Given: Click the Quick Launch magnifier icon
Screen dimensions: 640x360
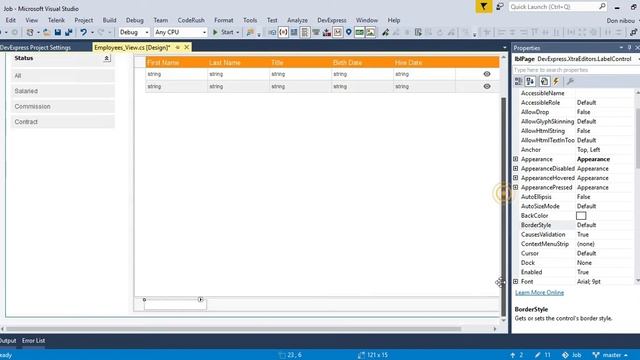Looking at the screenshot, I should 602,7.
